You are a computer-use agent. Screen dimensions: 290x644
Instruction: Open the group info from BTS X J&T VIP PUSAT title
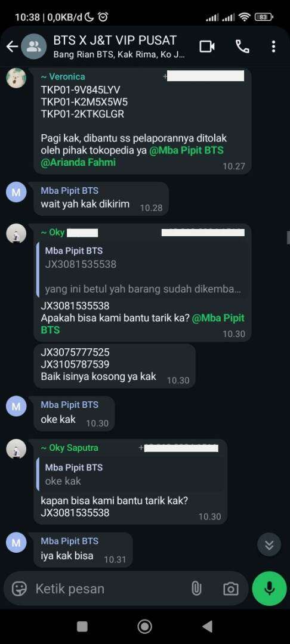(115, 41)
